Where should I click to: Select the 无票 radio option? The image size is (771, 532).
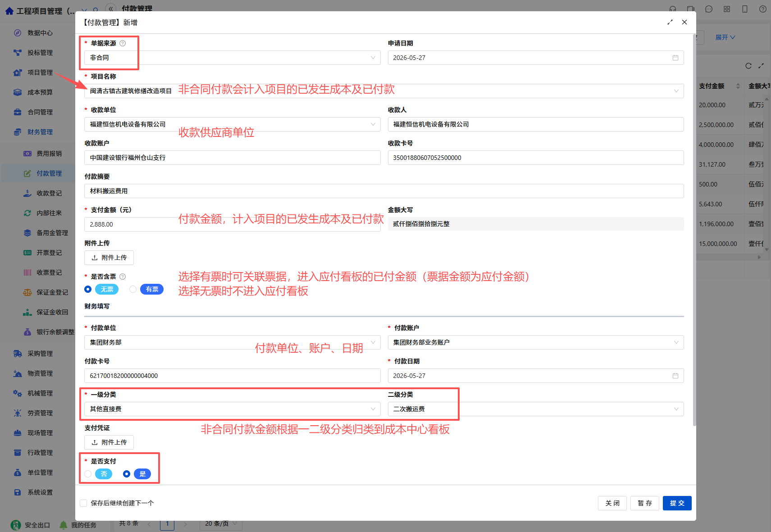tap(88, 289)
